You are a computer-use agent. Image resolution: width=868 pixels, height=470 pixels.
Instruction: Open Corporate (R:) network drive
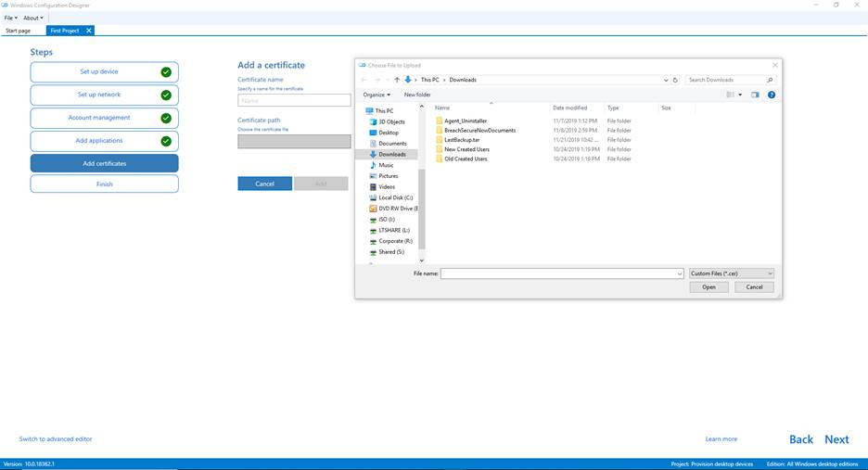coord(395,241)
